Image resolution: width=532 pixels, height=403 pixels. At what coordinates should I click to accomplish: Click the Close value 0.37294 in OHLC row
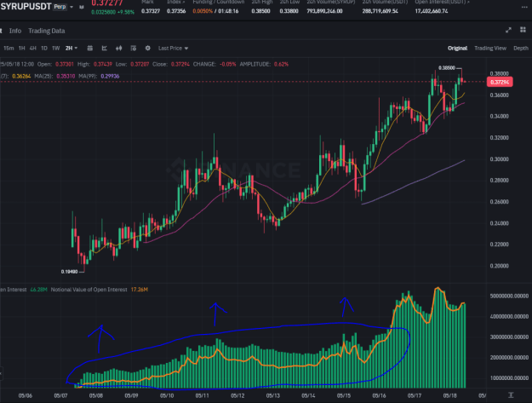[x=180, y=64]
